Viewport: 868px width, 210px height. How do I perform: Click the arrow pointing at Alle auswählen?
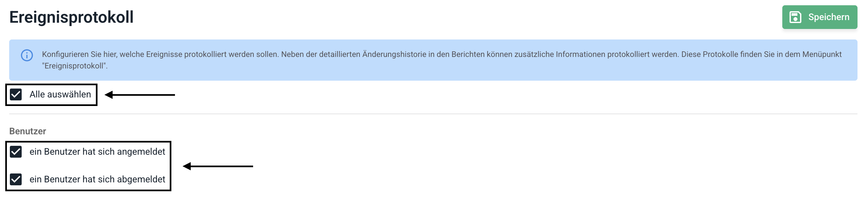140,95
